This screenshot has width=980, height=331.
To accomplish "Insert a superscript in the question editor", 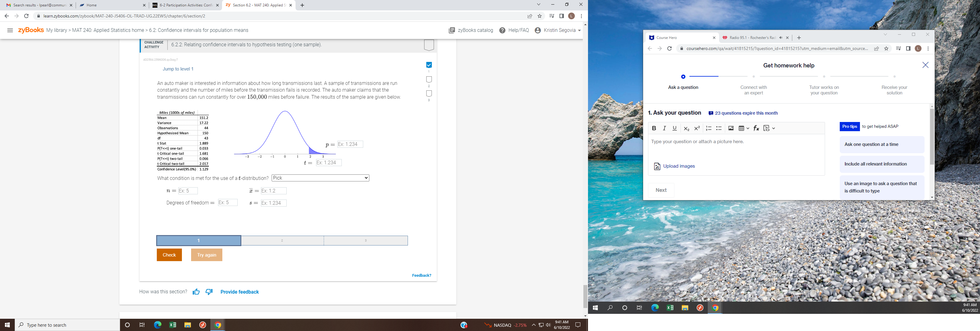I will [697, 128].
